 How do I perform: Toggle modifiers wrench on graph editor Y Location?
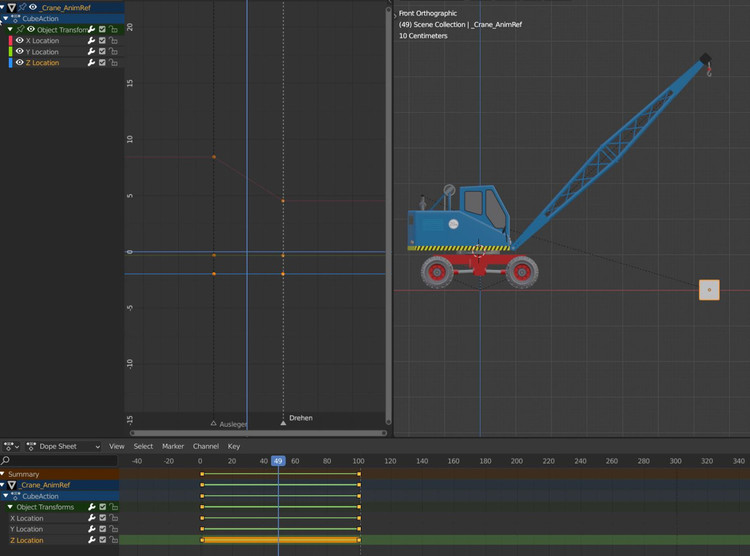91,51
